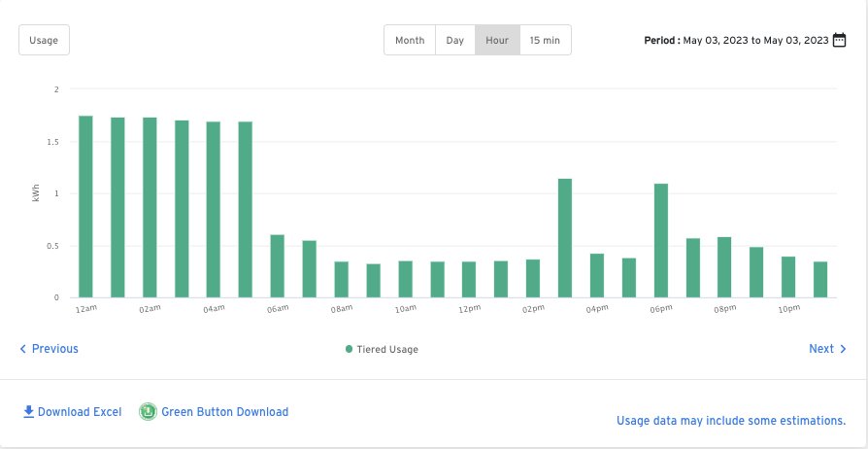Click the Next chevron arrow
Viewport: 868px width, 449px height.
coord(843,349)
